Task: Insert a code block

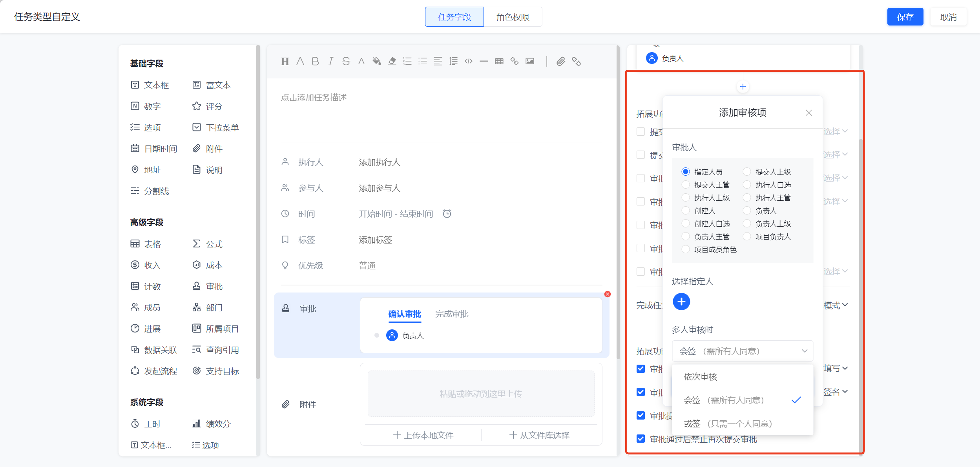Action: [469, 62]
